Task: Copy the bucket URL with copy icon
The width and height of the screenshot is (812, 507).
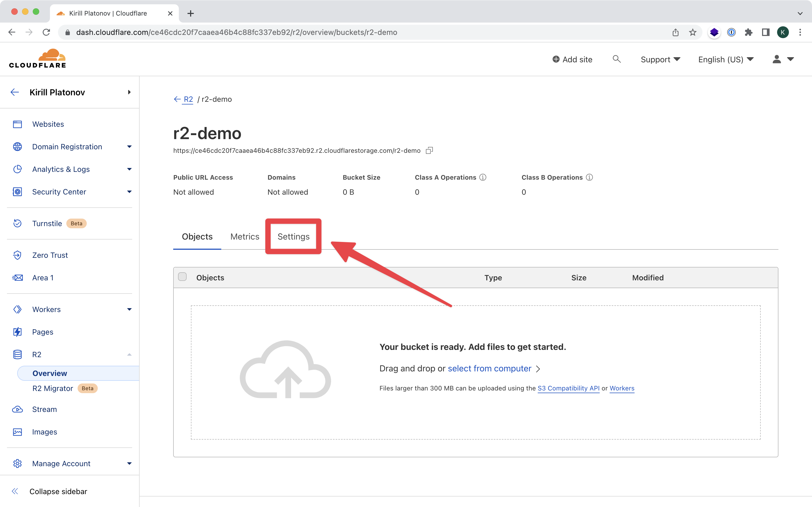Action: click(x=429, y=150)
